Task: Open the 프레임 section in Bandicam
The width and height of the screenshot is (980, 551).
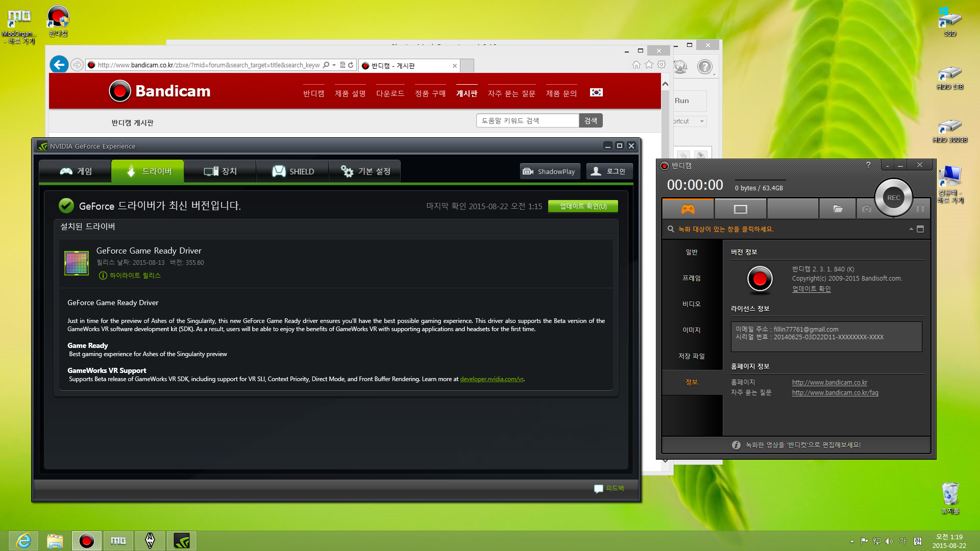Action: [692, 278]
